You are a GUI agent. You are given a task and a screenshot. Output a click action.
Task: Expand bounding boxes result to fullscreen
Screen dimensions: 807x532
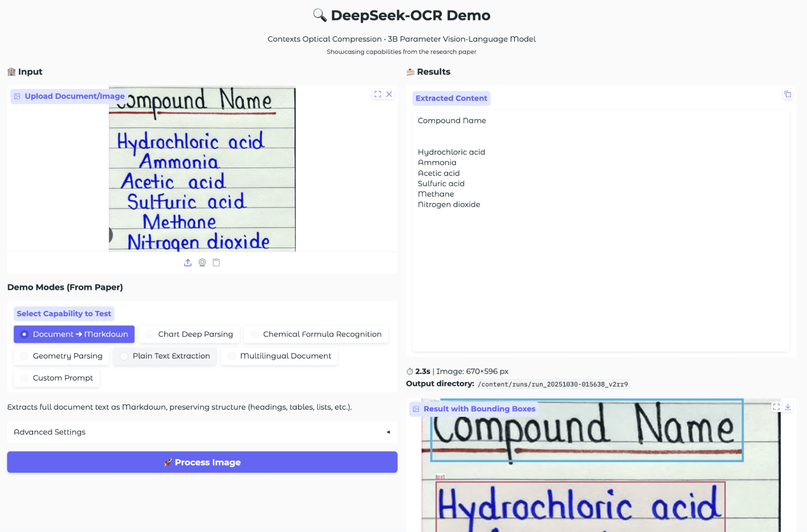tap(776, 407)
